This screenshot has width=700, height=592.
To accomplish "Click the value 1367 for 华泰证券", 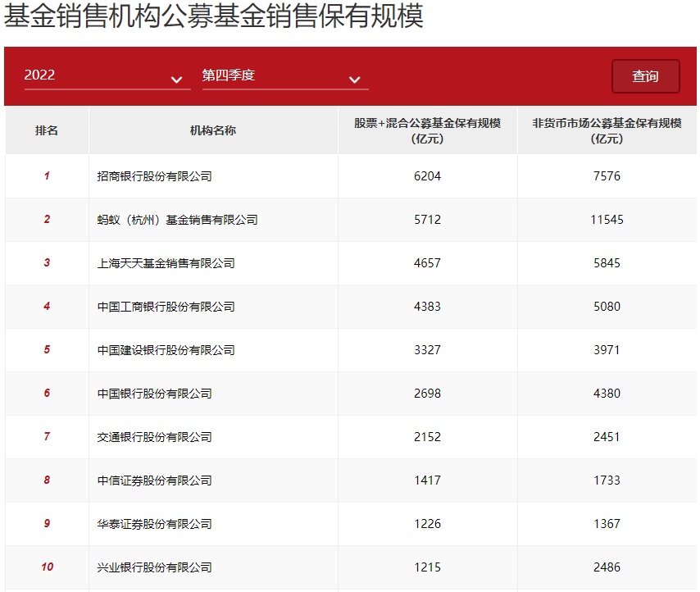I will tap(607, 524).
